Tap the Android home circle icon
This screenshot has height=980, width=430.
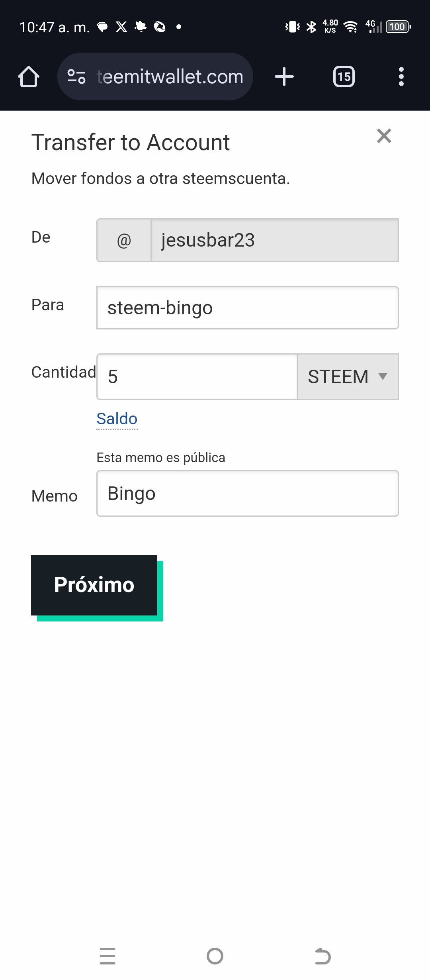tap(215, 956)
